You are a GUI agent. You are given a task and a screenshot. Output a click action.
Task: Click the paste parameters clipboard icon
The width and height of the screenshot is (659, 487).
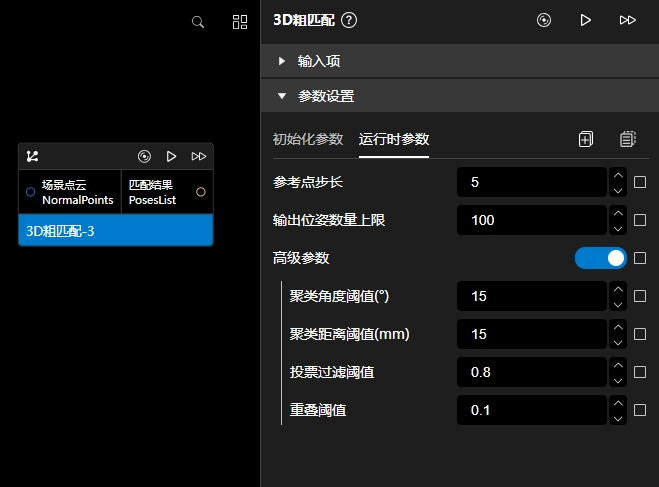click(x=627, y=139)
